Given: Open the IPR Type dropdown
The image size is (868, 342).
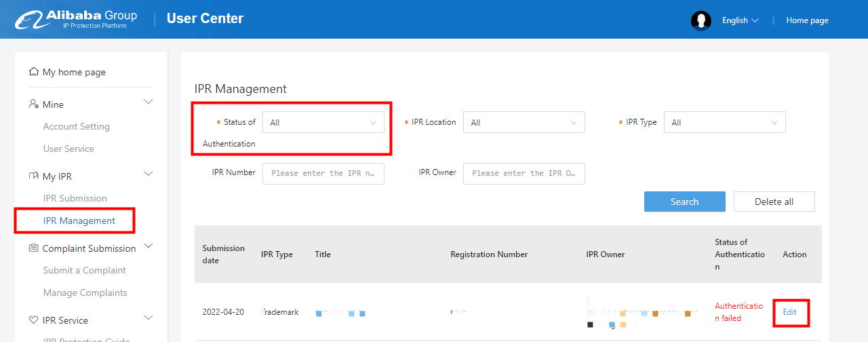Looking at the screenshot, I should (724, 122).
